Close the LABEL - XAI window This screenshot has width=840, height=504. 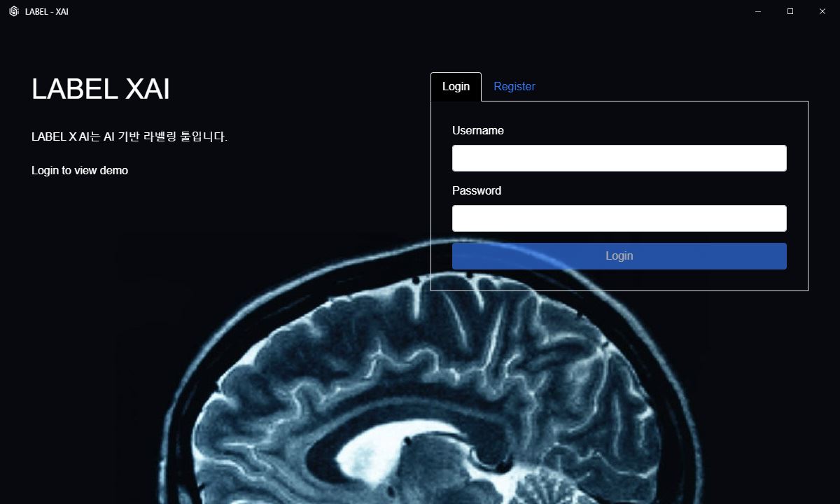(x=822, y=11)
